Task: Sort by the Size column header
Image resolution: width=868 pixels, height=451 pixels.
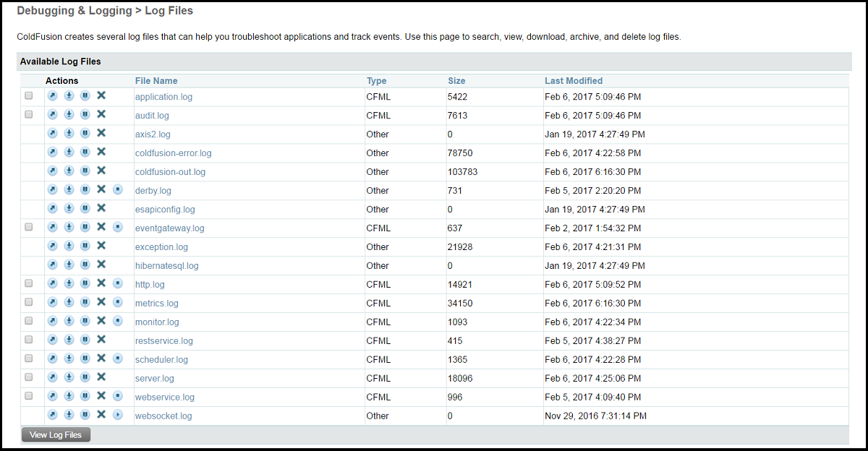Action: tap(456, 81)
